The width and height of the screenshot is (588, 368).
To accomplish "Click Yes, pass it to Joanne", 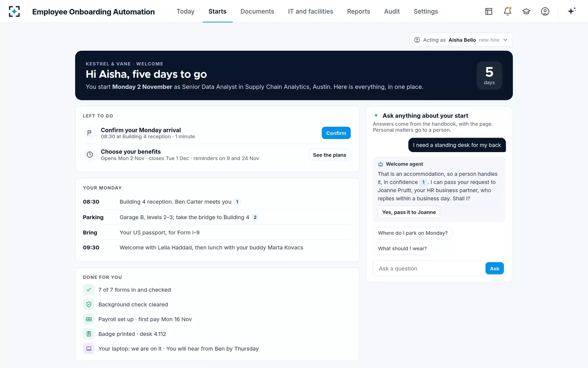I will [409, 212].
